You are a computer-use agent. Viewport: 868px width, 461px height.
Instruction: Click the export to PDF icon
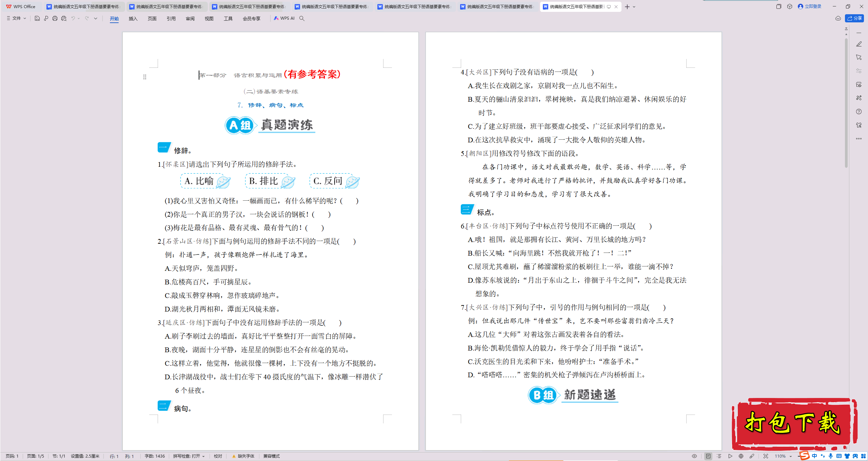(46, 18)
